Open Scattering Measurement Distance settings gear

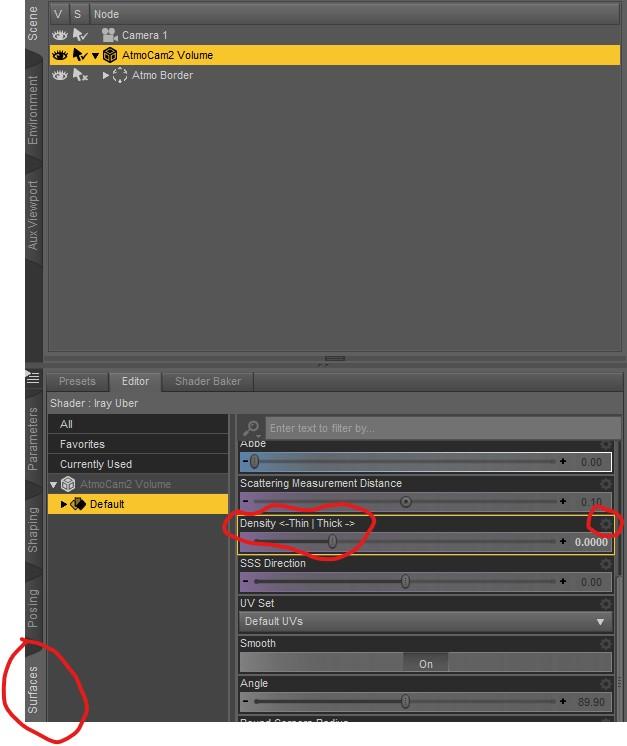(606, 484)
